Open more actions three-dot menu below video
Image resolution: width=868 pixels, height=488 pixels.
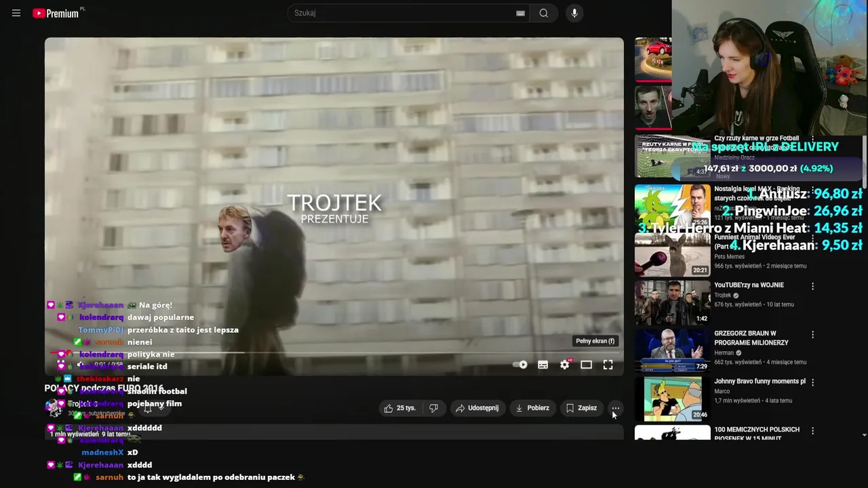(x=615, y=408)
